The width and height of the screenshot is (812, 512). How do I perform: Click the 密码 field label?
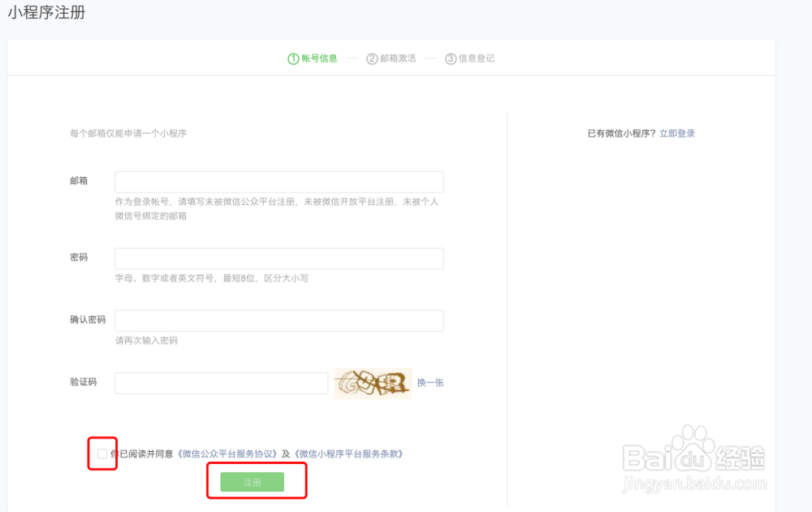[x=79, y=258]
